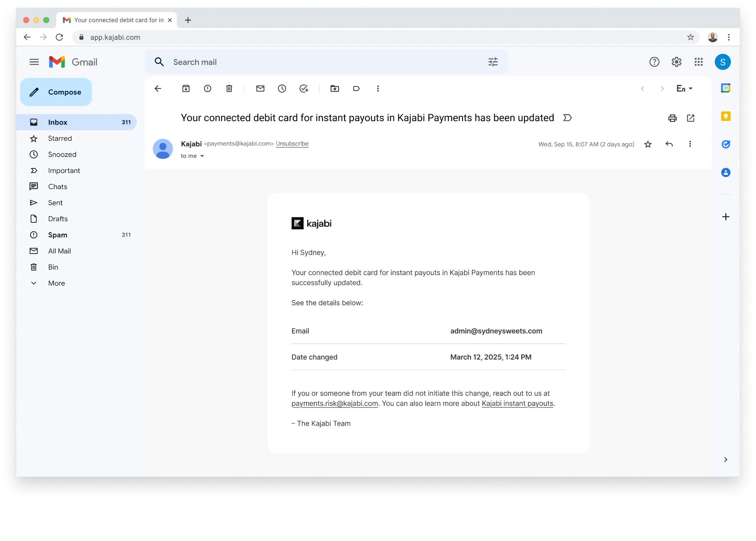Click the search magnifier icon
The image size is (756, 541).
[159, 62]
